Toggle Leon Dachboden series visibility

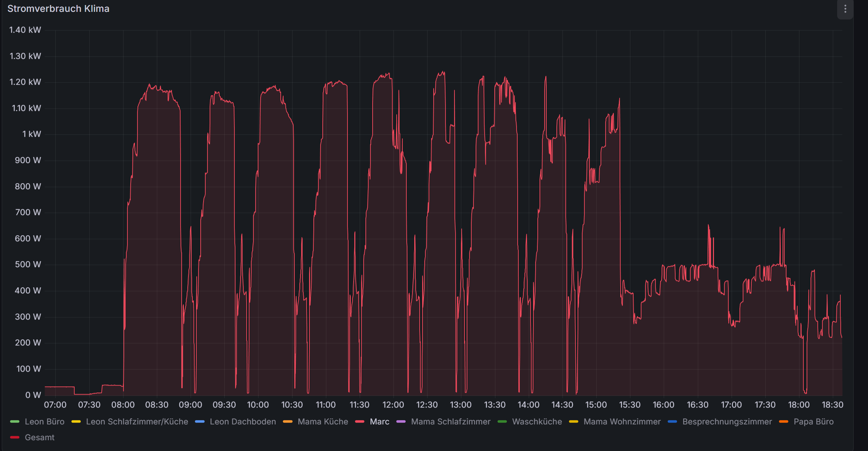click(x=243, y=422)
